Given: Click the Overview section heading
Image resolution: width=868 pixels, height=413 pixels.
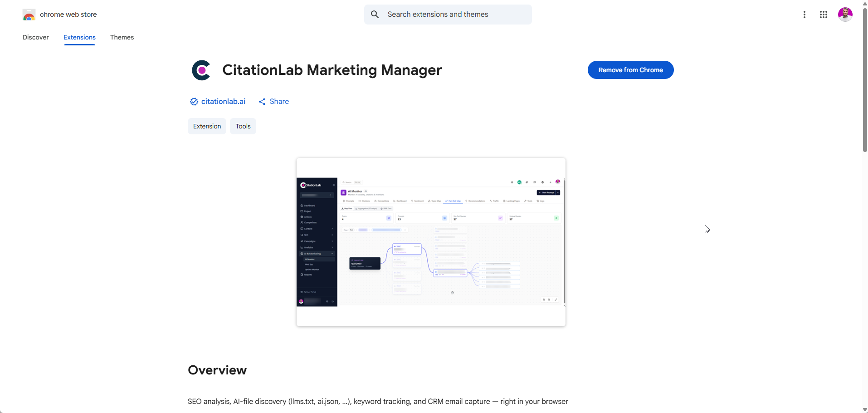Looking at the screenshot, I should click(217, 370).
